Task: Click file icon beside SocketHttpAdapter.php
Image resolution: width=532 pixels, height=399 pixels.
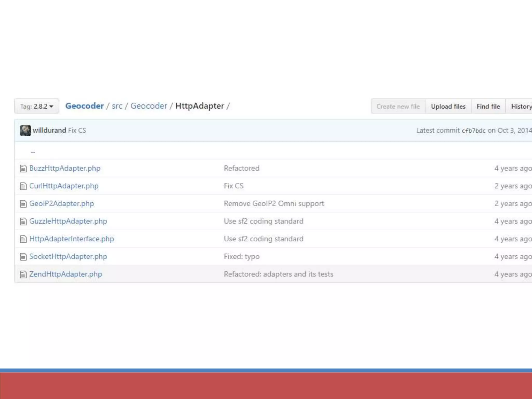Action: (x=23, y=257)
